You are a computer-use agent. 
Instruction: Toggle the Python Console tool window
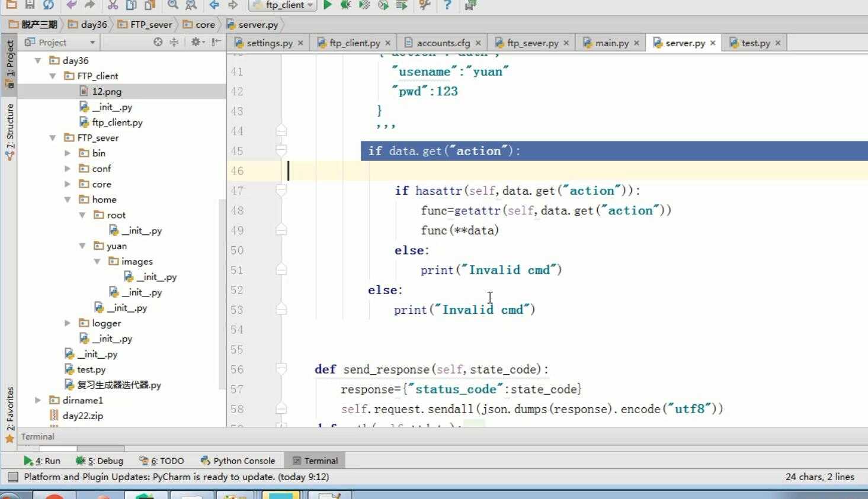click(238, 461)
